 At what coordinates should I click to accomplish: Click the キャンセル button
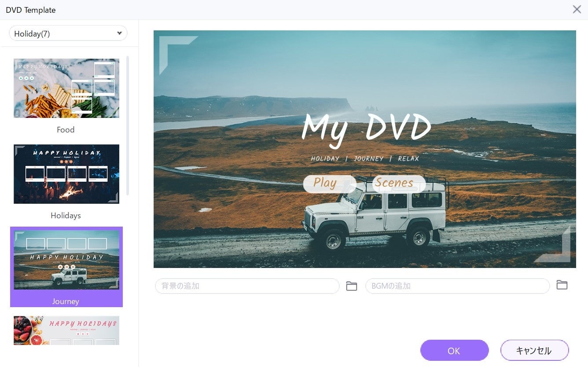tap(534, 350)
